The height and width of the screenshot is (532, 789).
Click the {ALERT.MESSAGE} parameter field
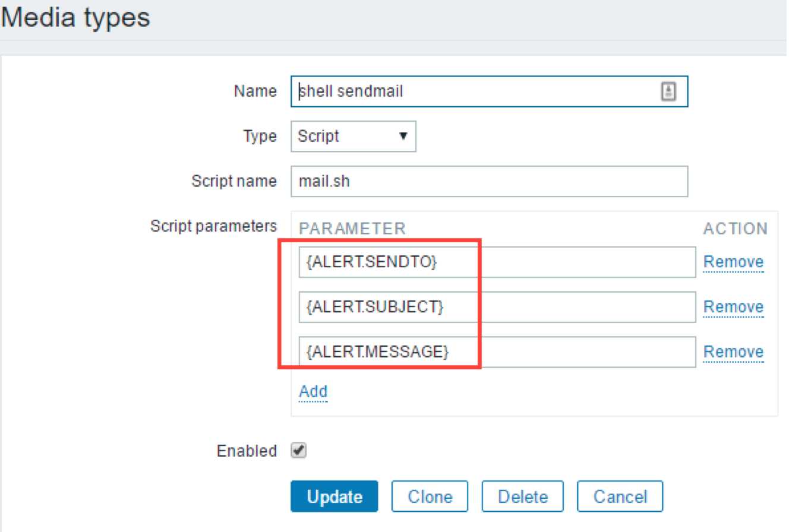[x=497, y=352]
